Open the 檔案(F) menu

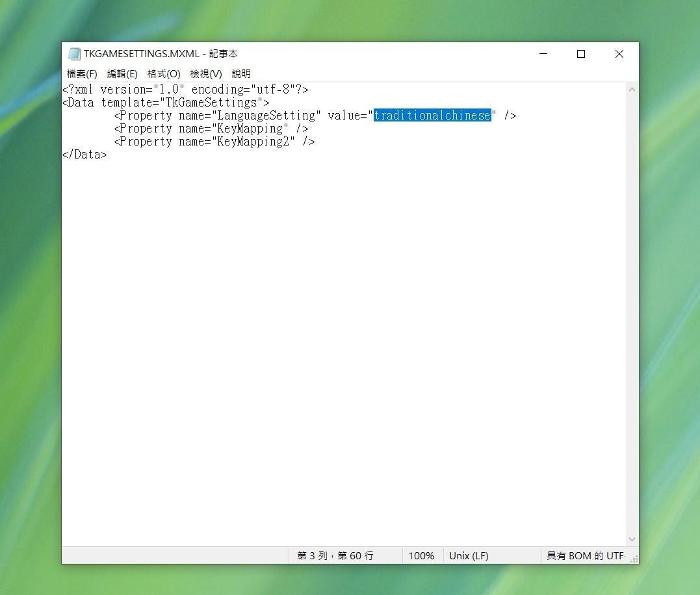tap(82, 73)
